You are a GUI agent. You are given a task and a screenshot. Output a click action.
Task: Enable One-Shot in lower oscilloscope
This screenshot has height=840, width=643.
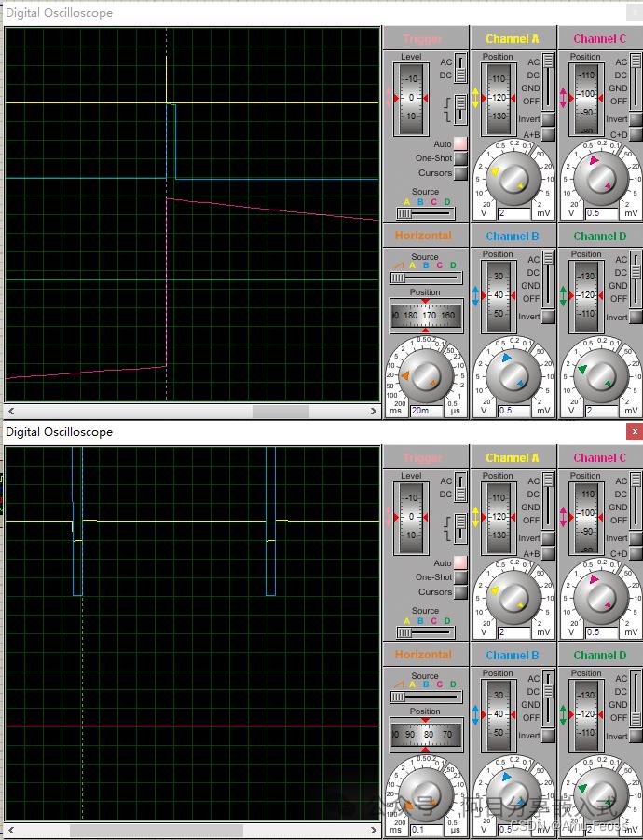pyautogui.click(x=460, y=577)
